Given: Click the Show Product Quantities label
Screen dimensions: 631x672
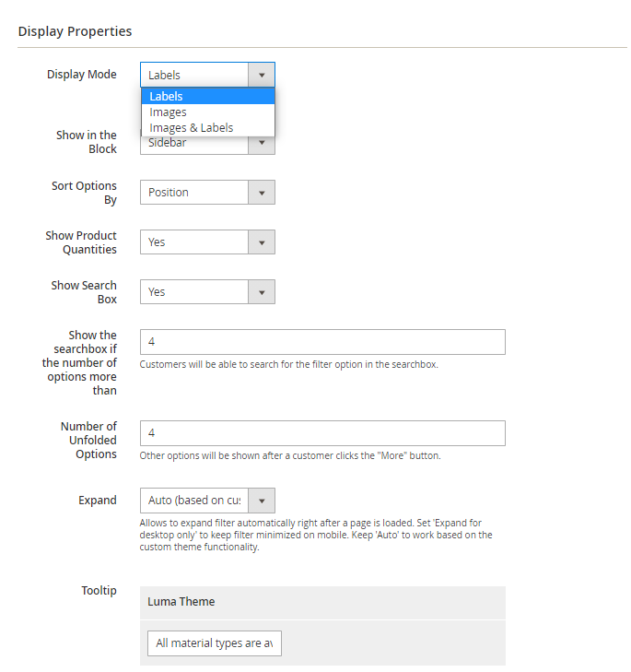Looking at the screenshot, I should coord(81,242).
